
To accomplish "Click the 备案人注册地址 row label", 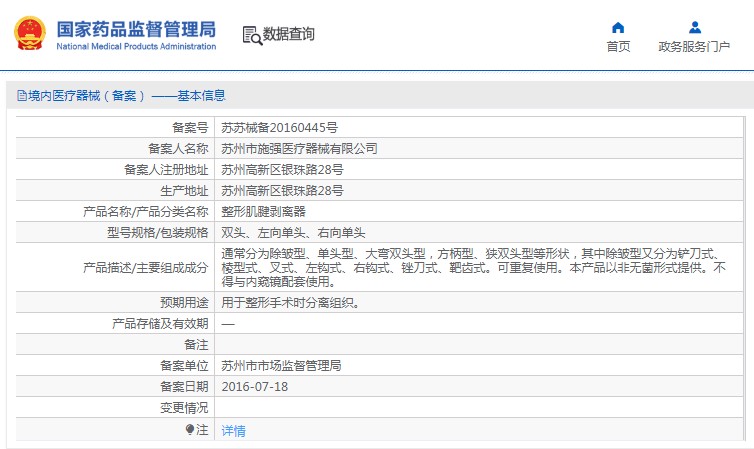I will tap(166, 170).
